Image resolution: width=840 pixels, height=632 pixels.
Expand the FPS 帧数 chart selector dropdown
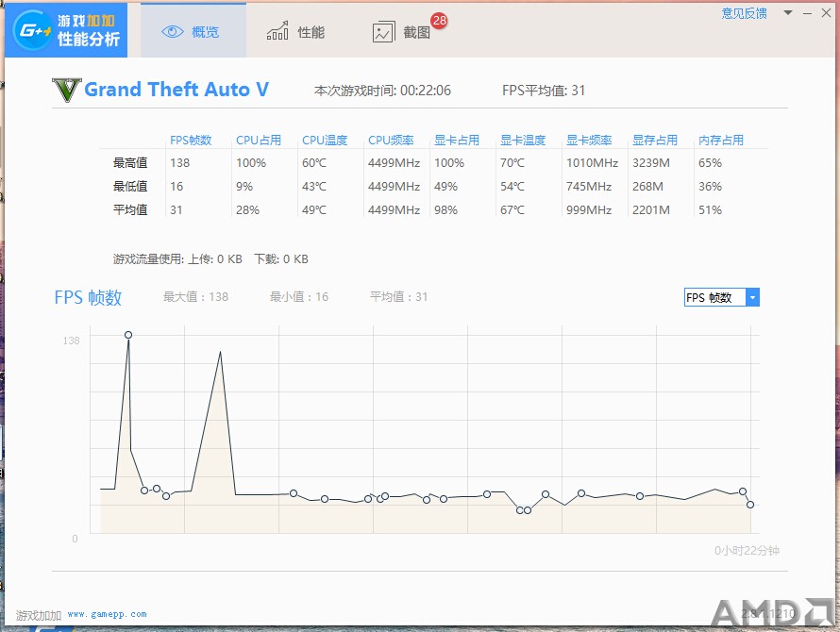(x=722, y=297)
